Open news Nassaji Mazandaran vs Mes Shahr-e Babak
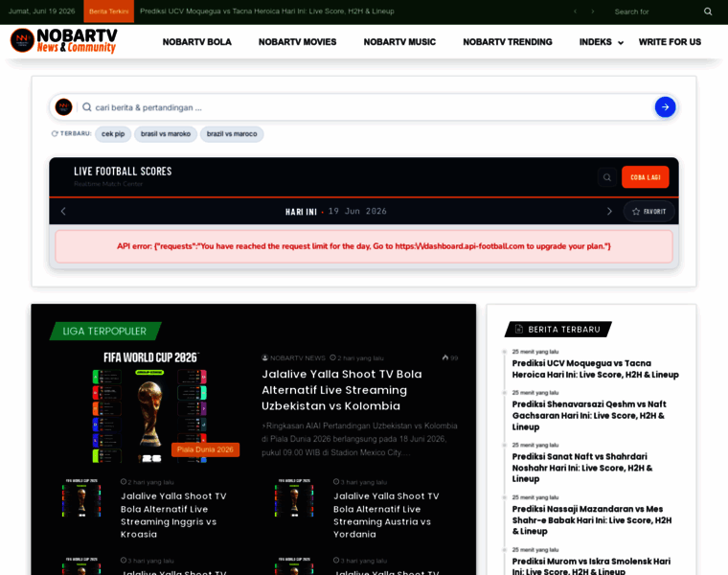Viewport: 728px width, 575px height. [x=592, y=520]
